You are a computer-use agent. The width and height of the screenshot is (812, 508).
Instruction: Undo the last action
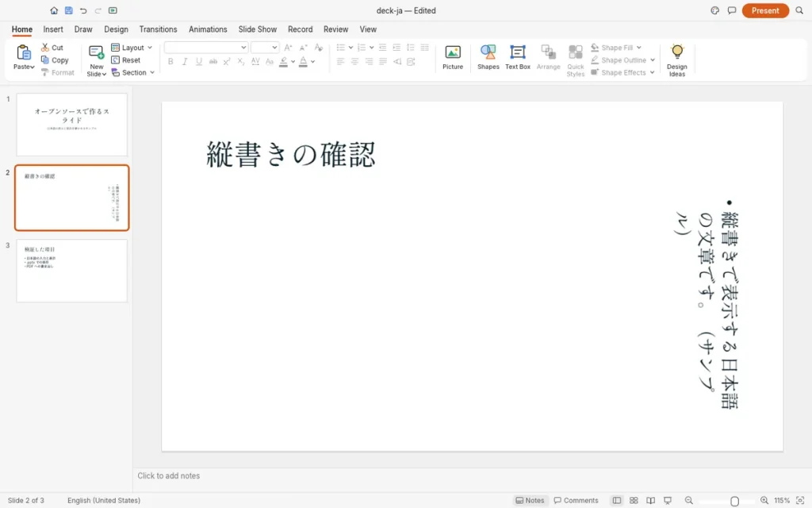83,10
